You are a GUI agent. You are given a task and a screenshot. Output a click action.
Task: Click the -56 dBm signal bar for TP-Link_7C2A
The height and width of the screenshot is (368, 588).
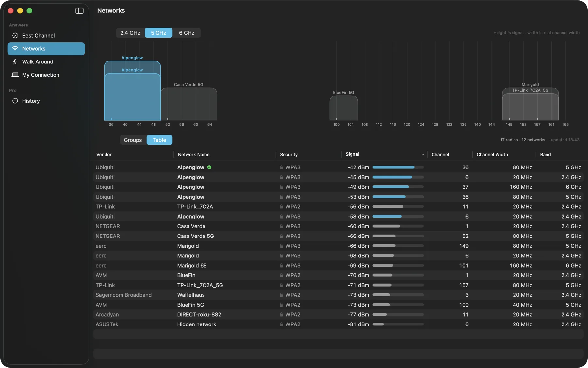[398, 206]
